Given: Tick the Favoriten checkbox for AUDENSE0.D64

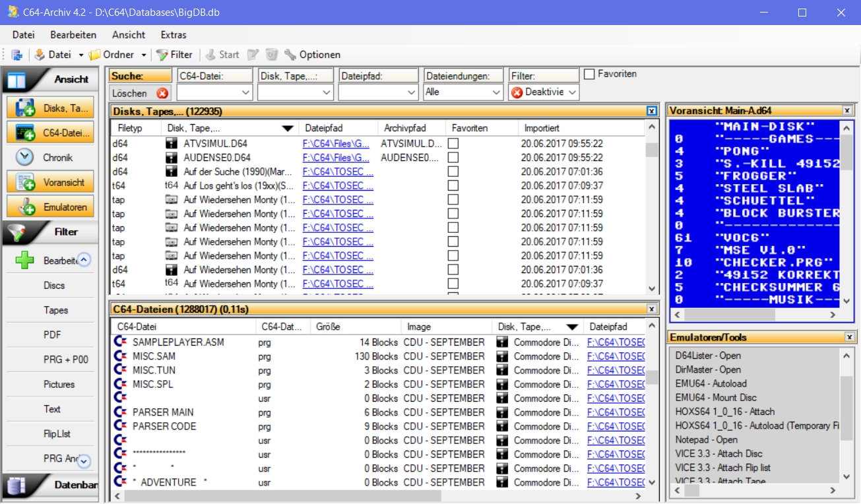Looking at the screenshot, I should point(453,158).
